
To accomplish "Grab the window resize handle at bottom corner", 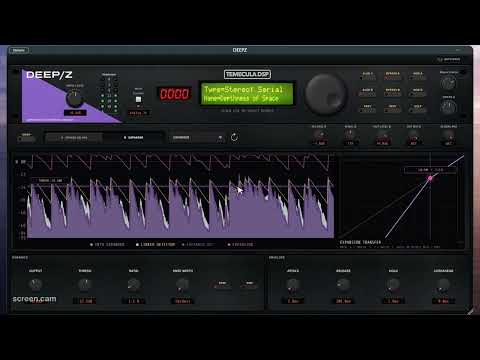I will (x=470, y=312).
